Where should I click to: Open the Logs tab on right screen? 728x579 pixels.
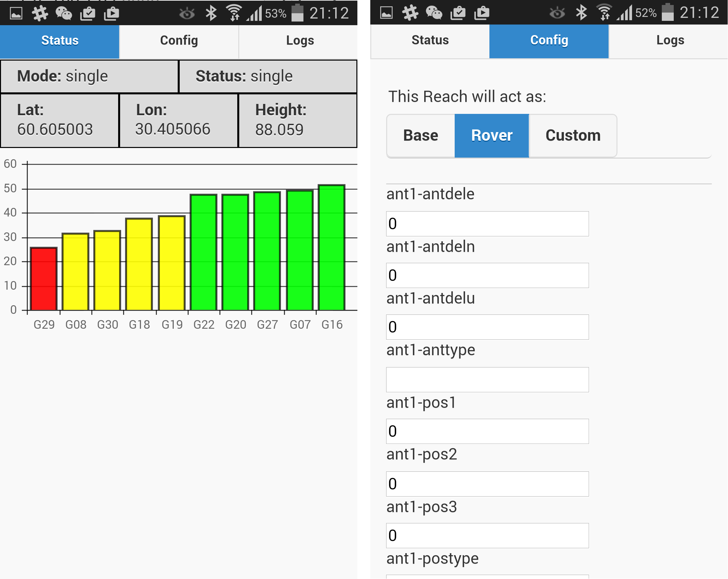pyautogui.click(x=670, y=40)
